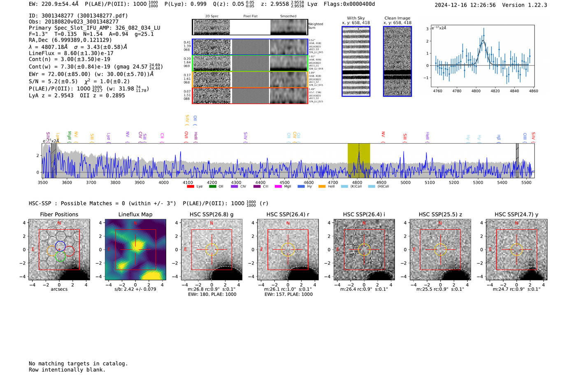This screenshot has width=576, height=392.
Task: Click the blue Hγ legend swatch
Action: (301, 187)
